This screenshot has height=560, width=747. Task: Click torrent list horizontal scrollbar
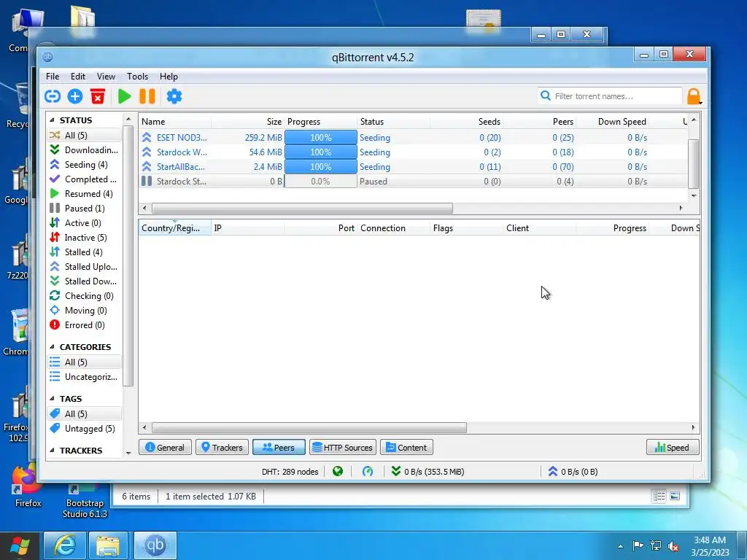point(302,209)
